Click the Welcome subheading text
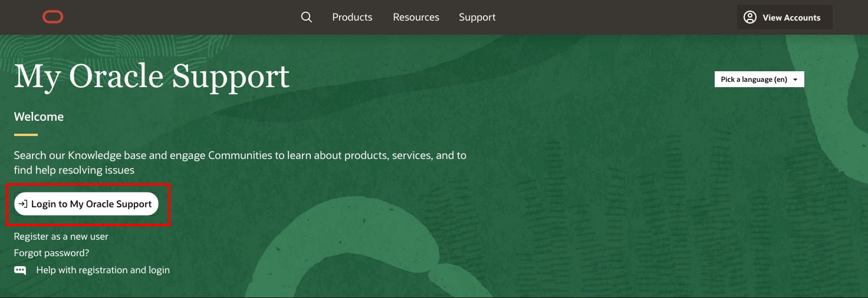The width and height of the screenshot is (868, 298). (39, 117)
